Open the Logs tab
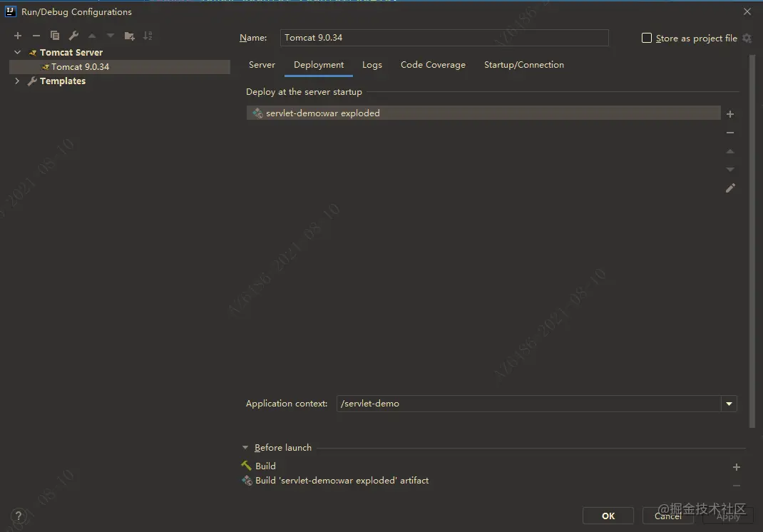763x532 pixels. click(x=372, y=65)
